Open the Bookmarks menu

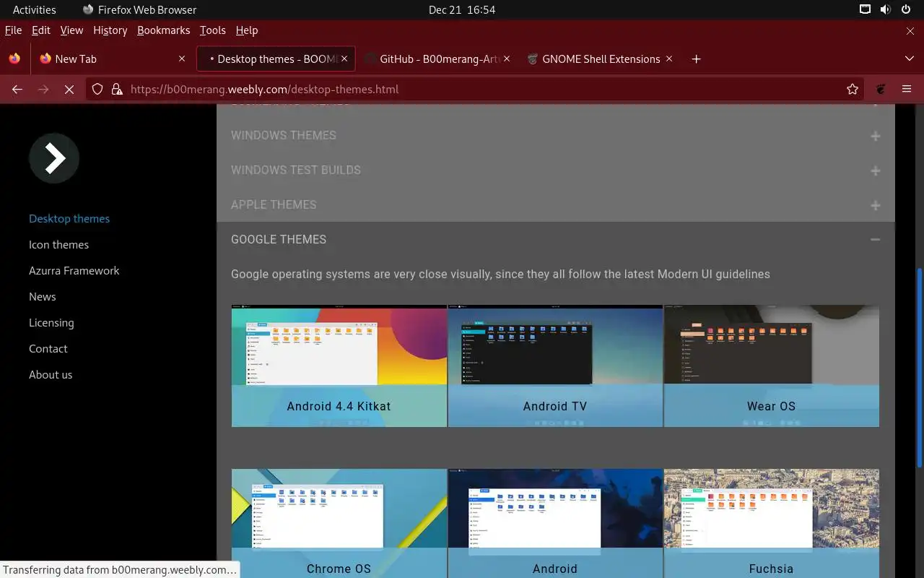click(163, 30)
